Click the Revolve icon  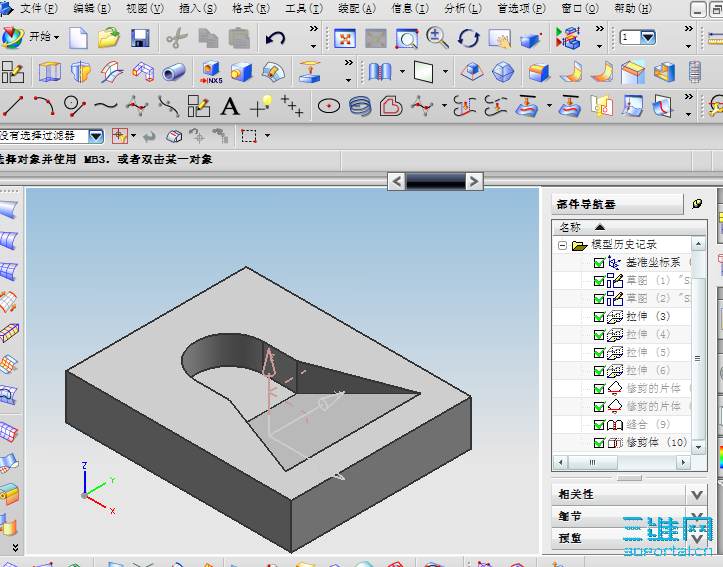[81, 72]
